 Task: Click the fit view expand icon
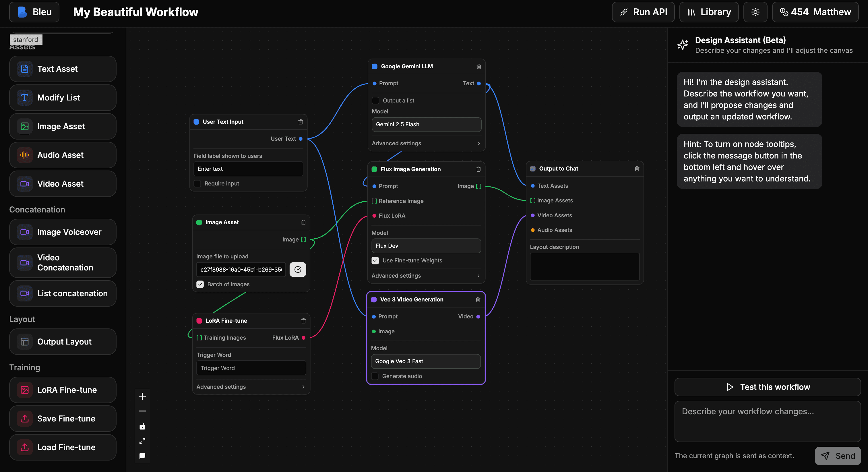142,441
